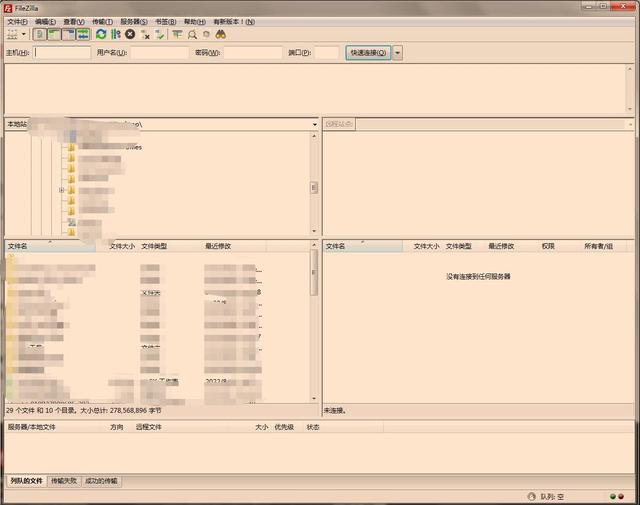Toggle the transfer queue display
The image size is (640, 505).
pyautogui.click(x=83, y=34)
